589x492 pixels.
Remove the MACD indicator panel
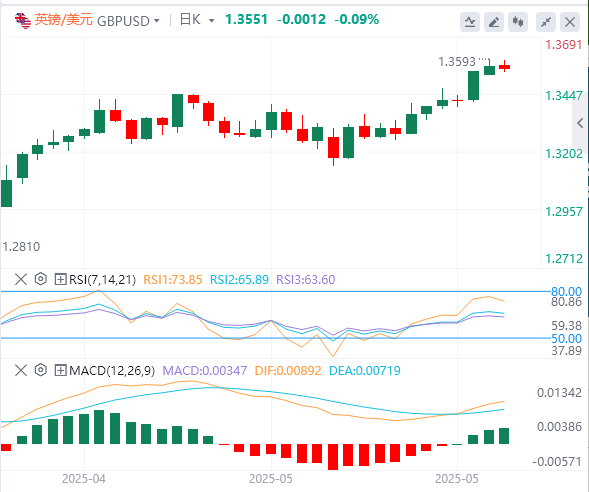tap(21, 370)
